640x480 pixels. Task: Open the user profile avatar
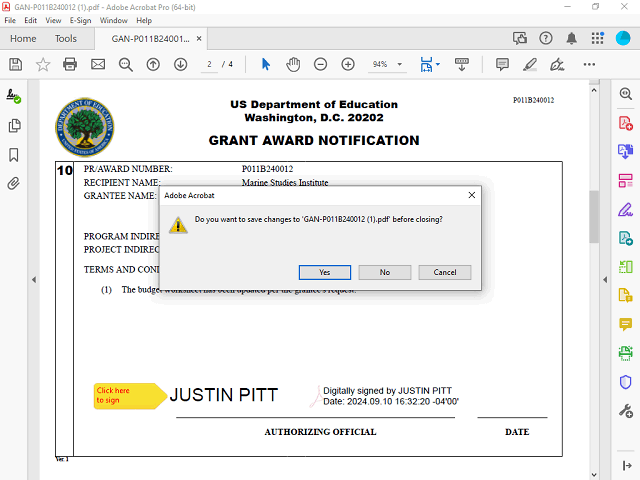tap(623, 38)
